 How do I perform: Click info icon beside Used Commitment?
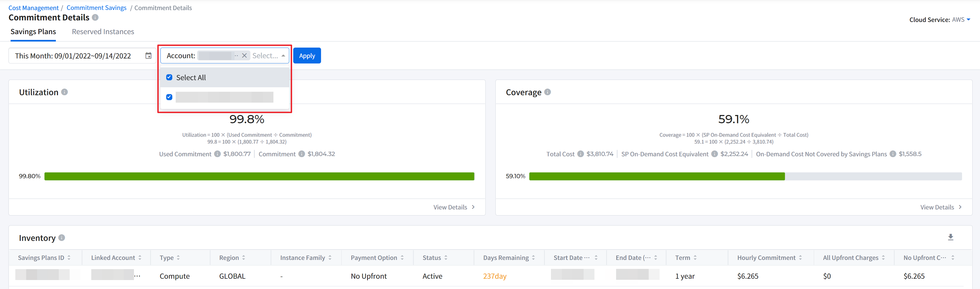(x=217, y=154)
